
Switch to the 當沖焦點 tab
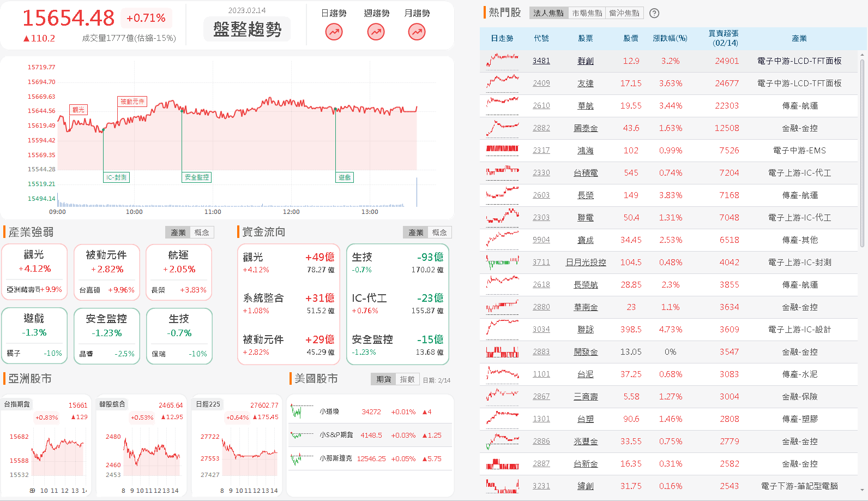(624, 13)
